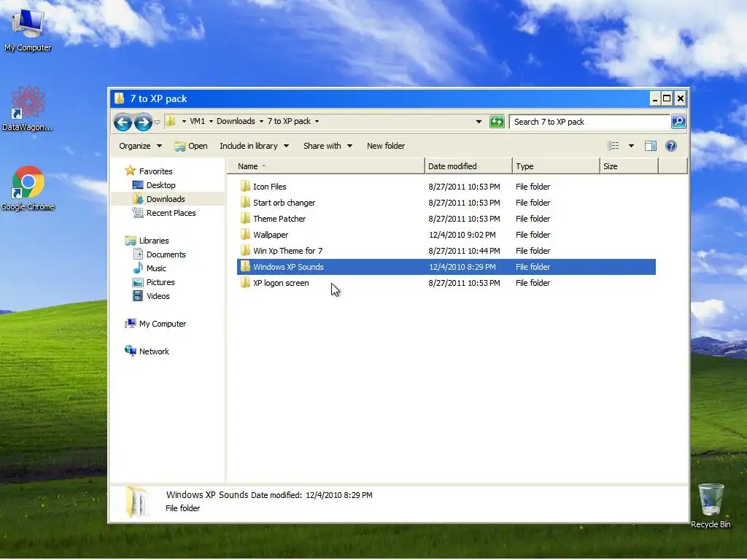Viewport: 747px width, 560px height.
Task: Open the address bar history dropdown arrow
Action: [479, 122]
